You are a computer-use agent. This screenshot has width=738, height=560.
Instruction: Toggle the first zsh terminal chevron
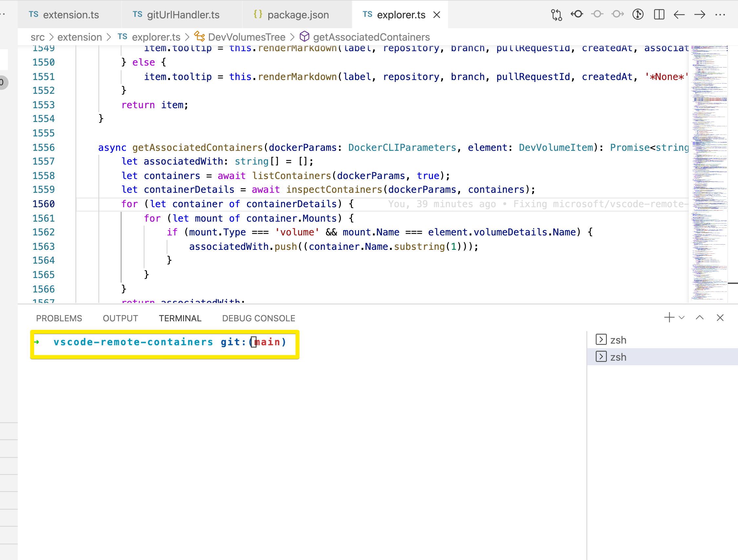coord(601,340)
